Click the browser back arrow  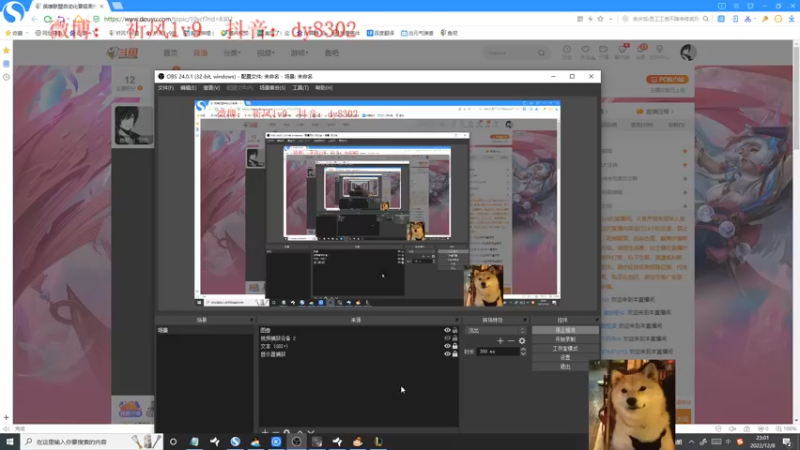(x=34, y=19)
